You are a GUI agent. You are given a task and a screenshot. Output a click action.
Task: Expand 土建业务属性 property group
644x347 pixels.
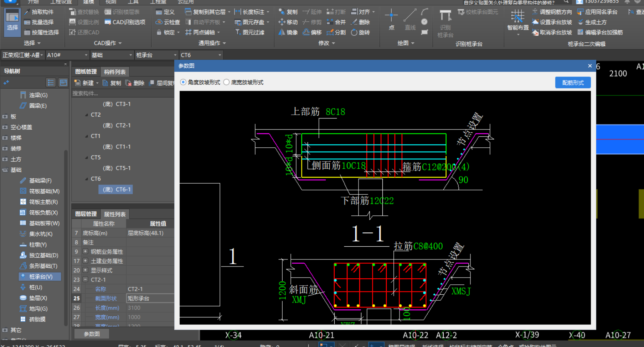86,261
